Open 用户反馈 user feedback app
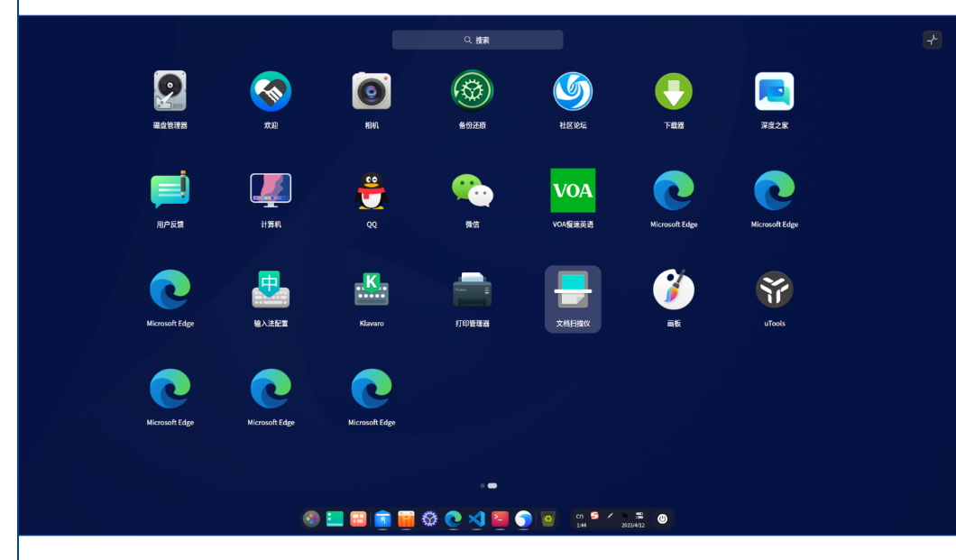 (x=170, y=190)
